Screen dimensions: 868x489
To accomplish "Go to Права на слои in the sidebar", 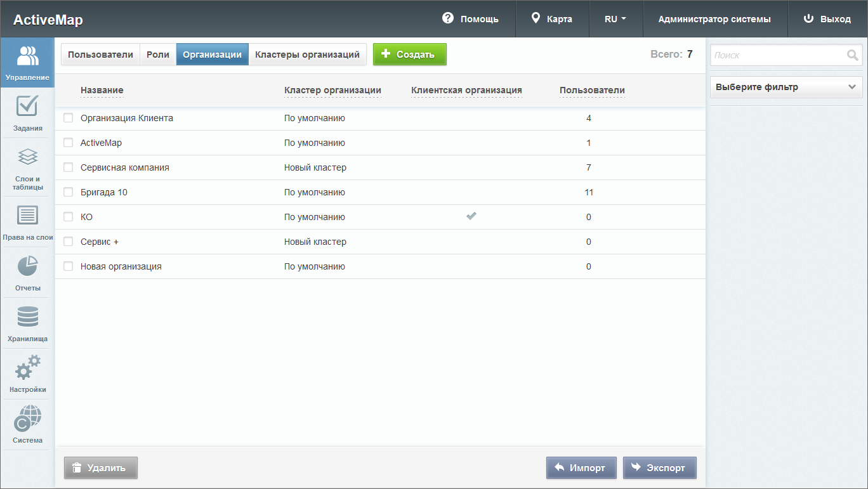I will 27,223.
